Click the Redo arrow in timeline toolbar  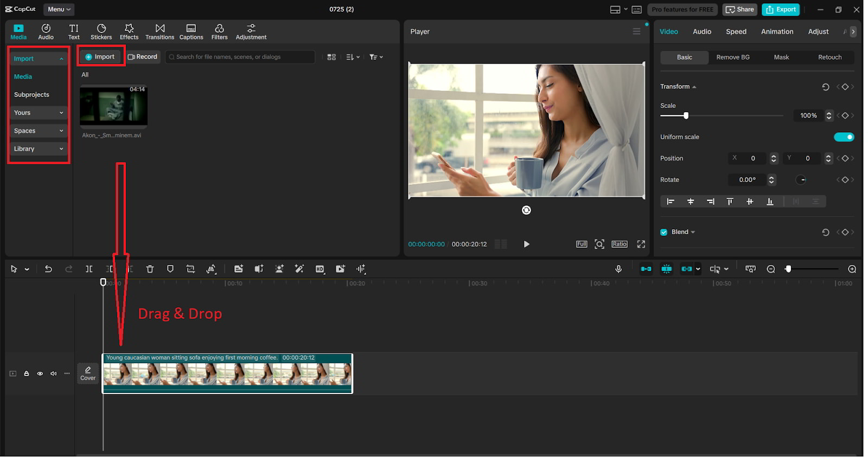[68, 269]
